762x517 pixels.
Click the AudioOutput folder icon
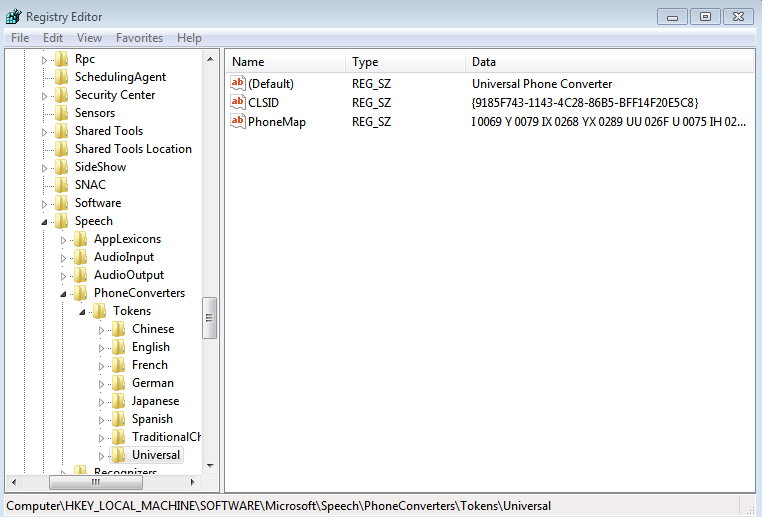coord(81,275)
